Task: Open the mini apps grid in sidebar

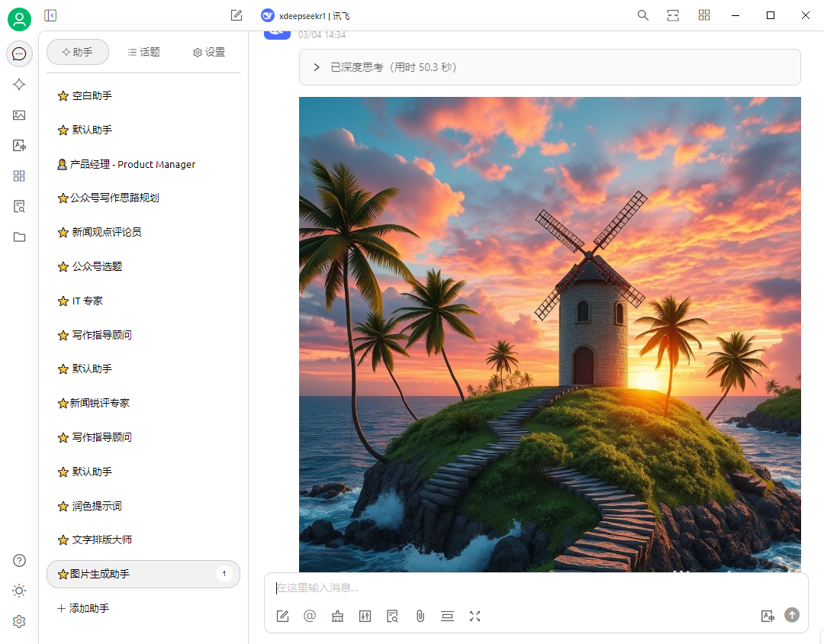Action: click(x=19, y=176)
